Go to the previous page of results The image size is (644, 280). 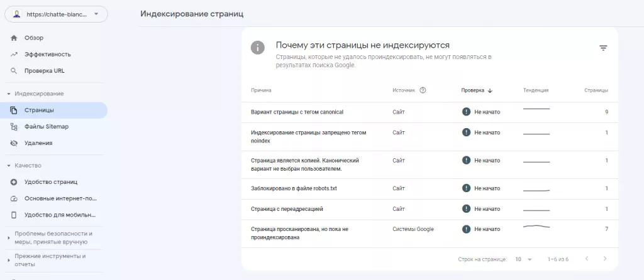[587, 259]
